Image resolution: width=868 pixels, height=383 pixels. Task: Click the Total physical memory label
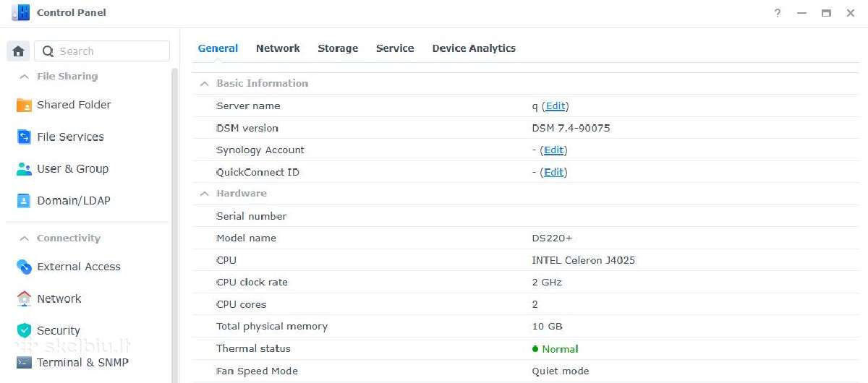click(x=272, y=326)
